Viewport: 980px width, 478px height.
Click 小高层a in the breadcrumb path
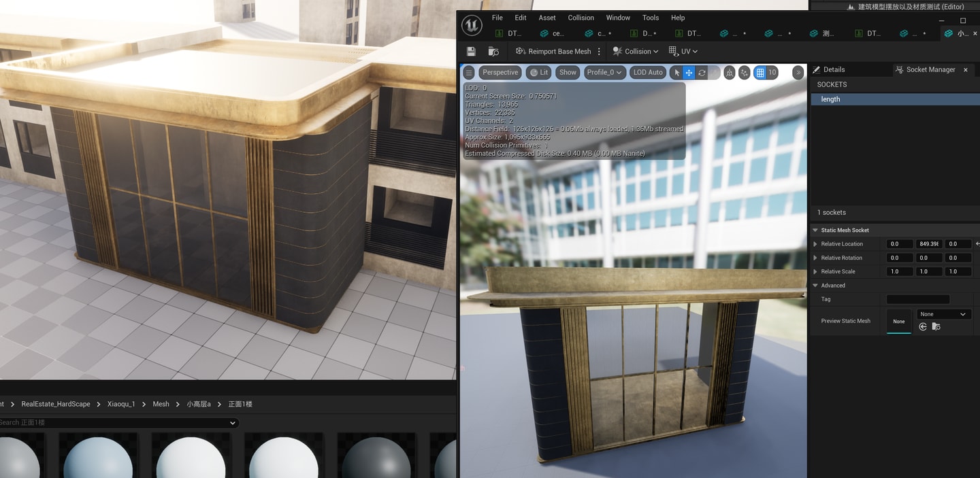coord(199,404)
